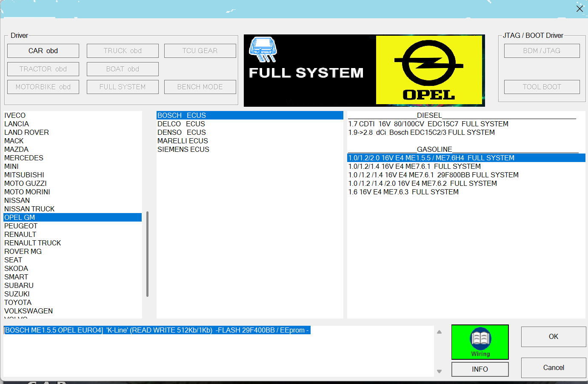The image size is (588, 384).
Task: Choose the FULL SYSTEM driver button
Action: [123, 87]
